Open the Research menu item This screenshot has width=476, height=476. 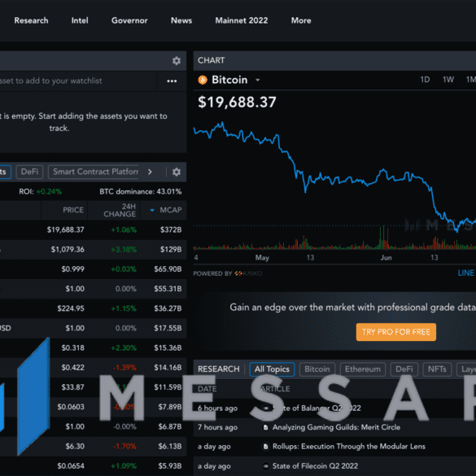tap(31, 20)
